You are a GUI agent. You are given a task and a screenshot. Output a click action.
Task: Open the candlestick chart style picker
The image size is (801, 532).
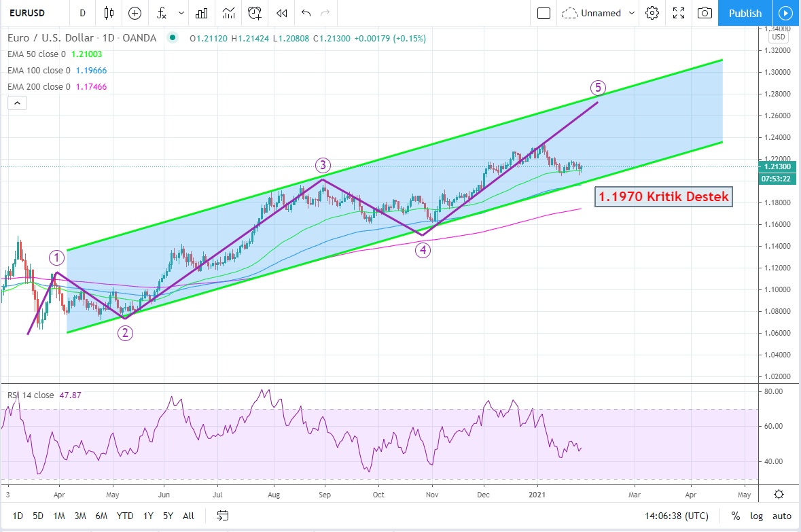click(109, 13)
